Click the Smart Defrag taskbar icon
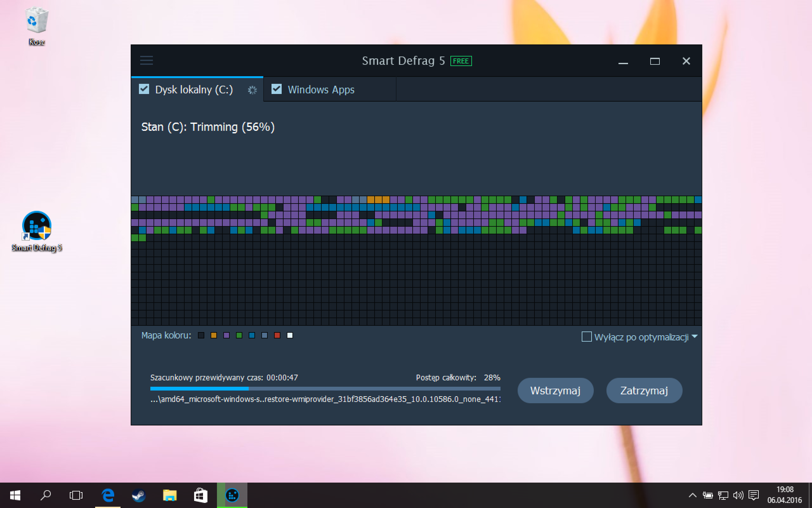This screenshot has height=508, width=812. pyautogui.click(x=232, y=495)
